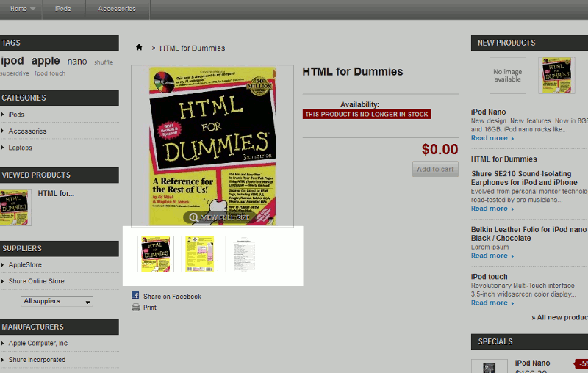Select the table of contents thumbnail
This screenshot has width=588, height=373.
(x=244, y=254)
